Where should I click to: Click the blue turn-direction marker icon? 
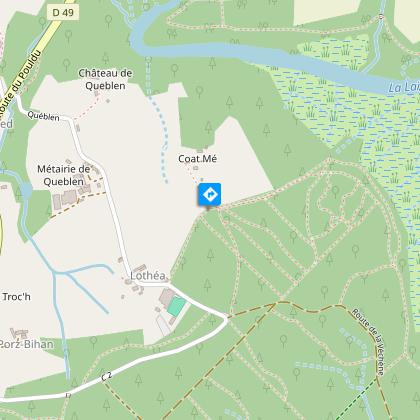click(x=210, y=194)
